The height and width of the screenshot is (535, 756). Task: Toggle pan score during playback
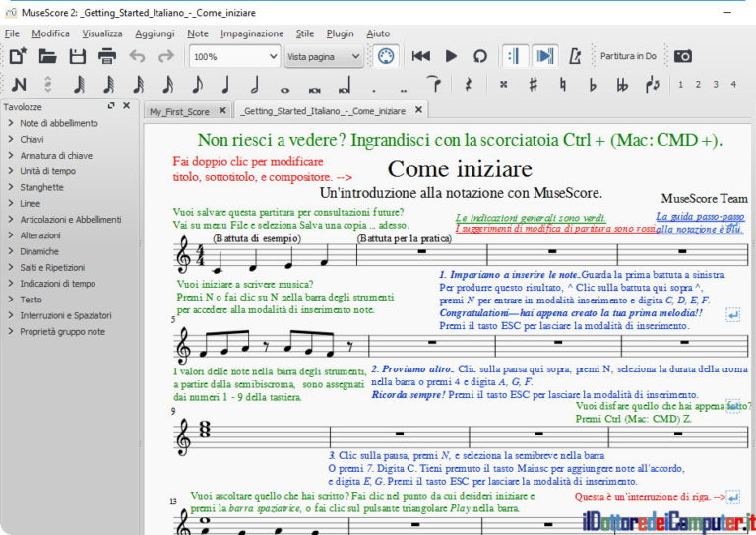click(x=545, y=56)
